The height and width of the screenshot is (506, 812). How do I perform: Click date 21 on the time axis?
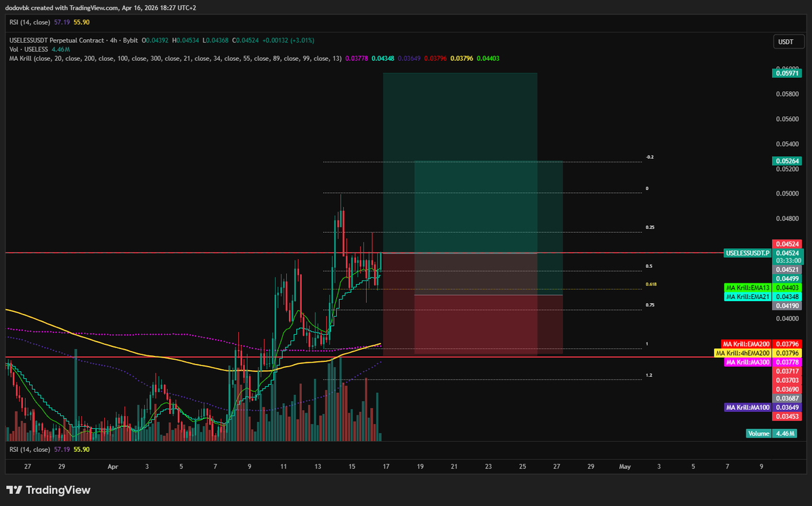tap(454, 466)
